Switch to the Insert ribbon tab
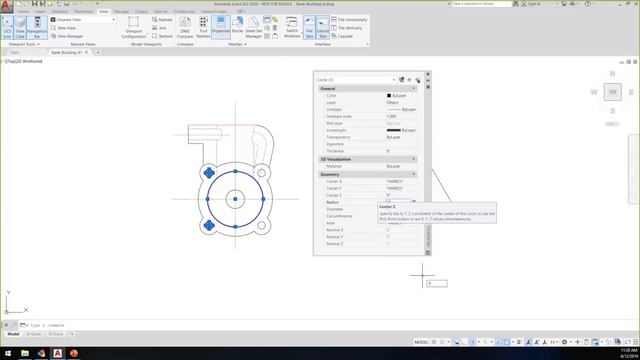640x360 pixels. [x=40, y=11]
